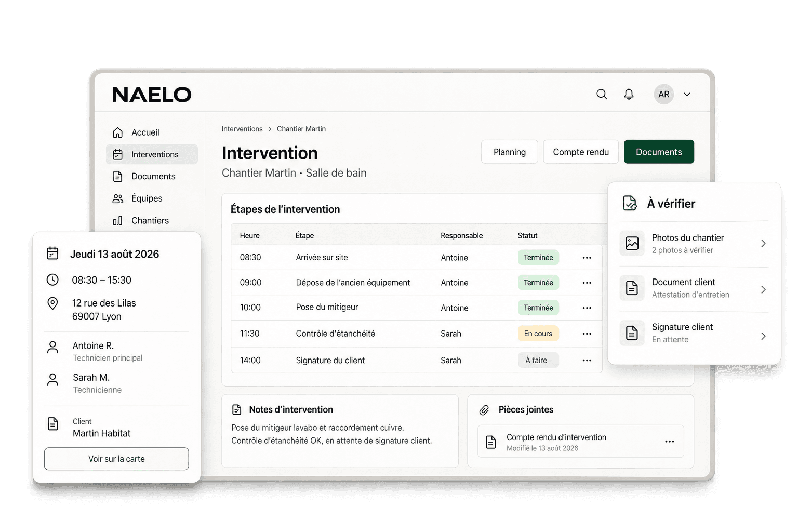Go to Accueil in the sidebar
The height and width of the screenshot is (532, 798).
(152, 132)
